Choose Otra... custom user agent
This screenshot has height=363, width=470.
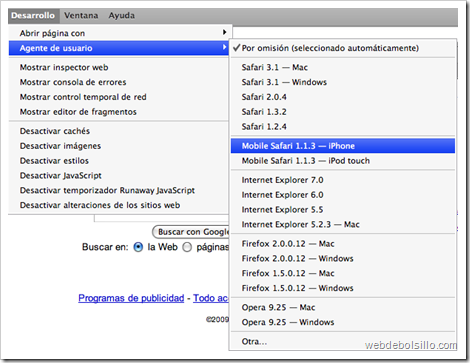click(x=343, y=342)
